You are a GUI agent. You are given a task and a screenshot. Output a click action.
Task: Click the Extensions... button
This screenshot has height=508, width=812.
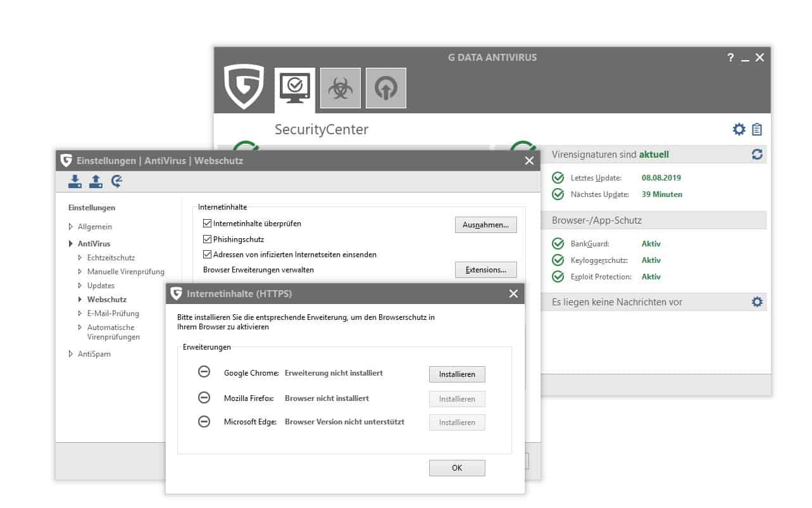[x=485, y=270]
